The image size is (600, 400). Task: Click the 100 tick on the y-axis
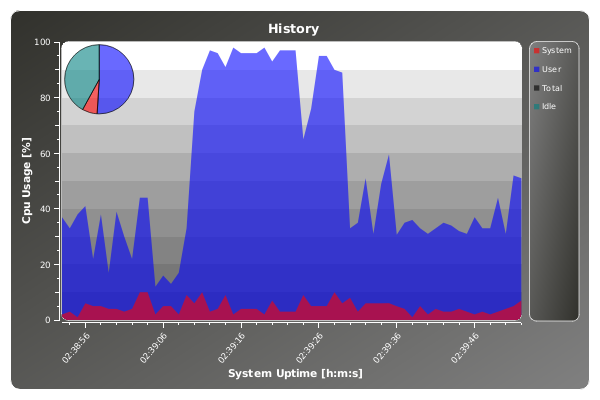[x=44, y=42]
